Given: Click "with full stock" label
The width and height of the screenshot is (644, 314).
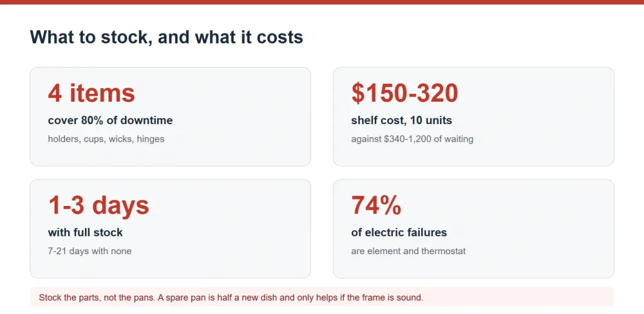Looking at the screenshot, I should coord(86,232).
